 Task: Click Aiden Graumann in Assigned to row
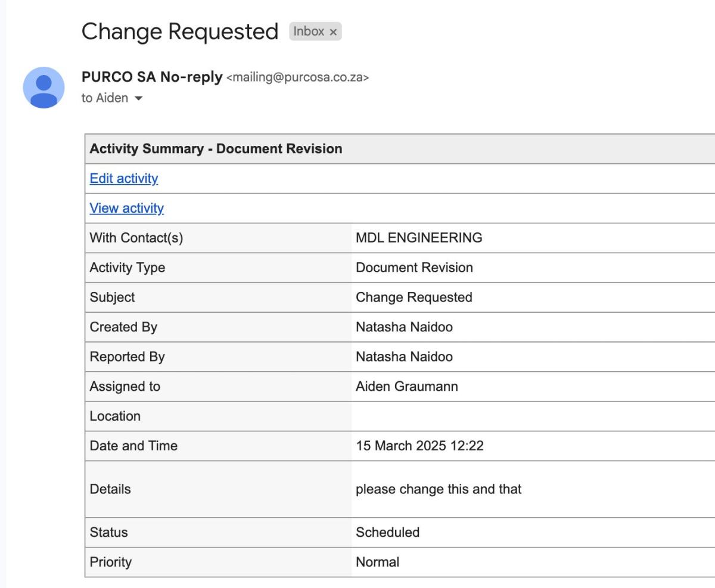407,386
